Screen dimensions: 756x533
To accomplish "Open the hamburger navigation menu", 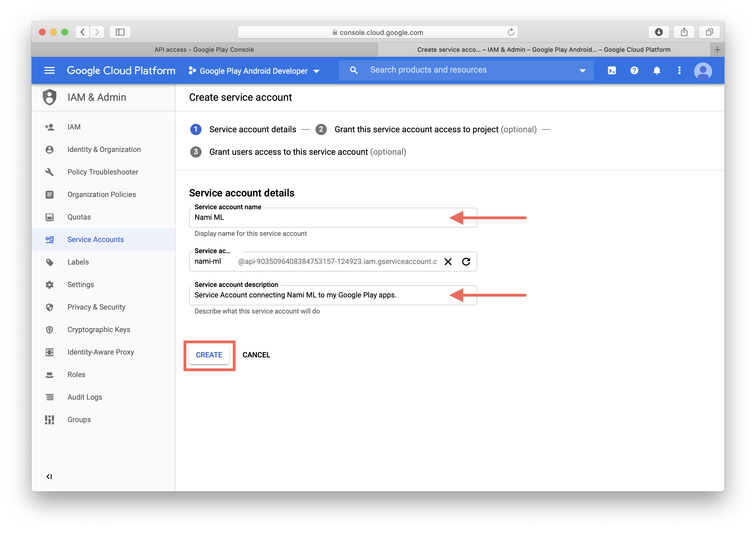I will click(49, 70).
